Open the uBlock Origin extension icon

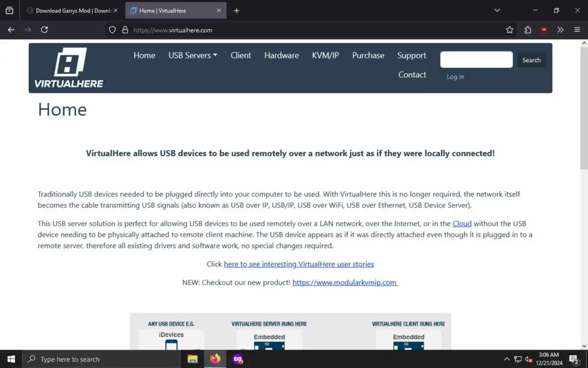[x=544, y=30]
